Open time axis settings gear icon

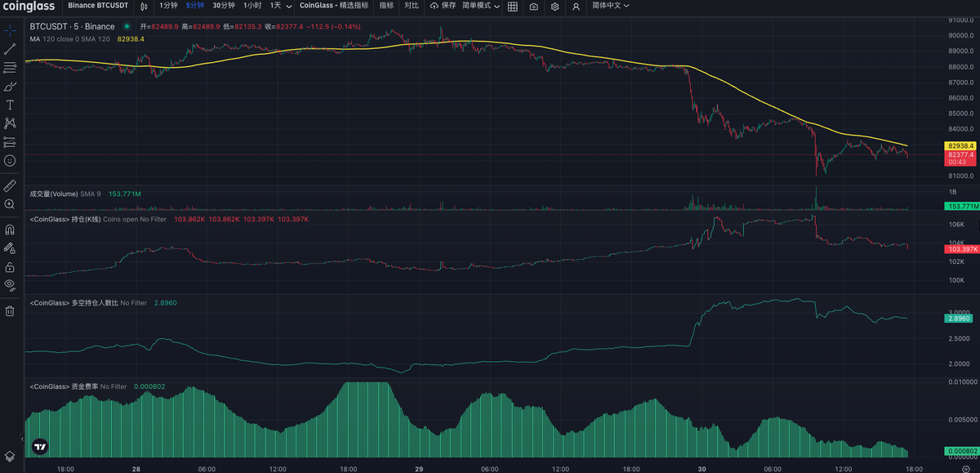tap(964, 469)
